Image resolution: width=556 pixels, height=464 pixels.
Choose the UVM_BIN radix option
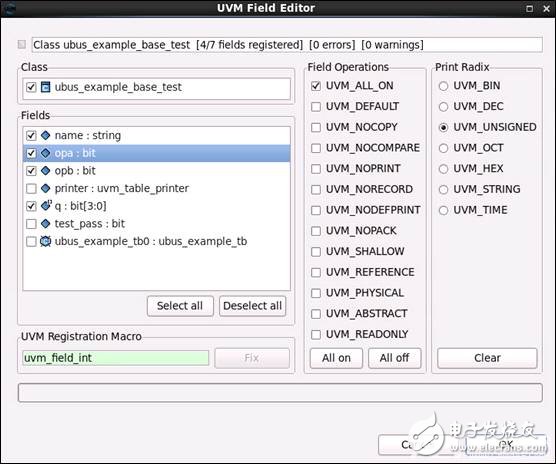tap(443, 86)
